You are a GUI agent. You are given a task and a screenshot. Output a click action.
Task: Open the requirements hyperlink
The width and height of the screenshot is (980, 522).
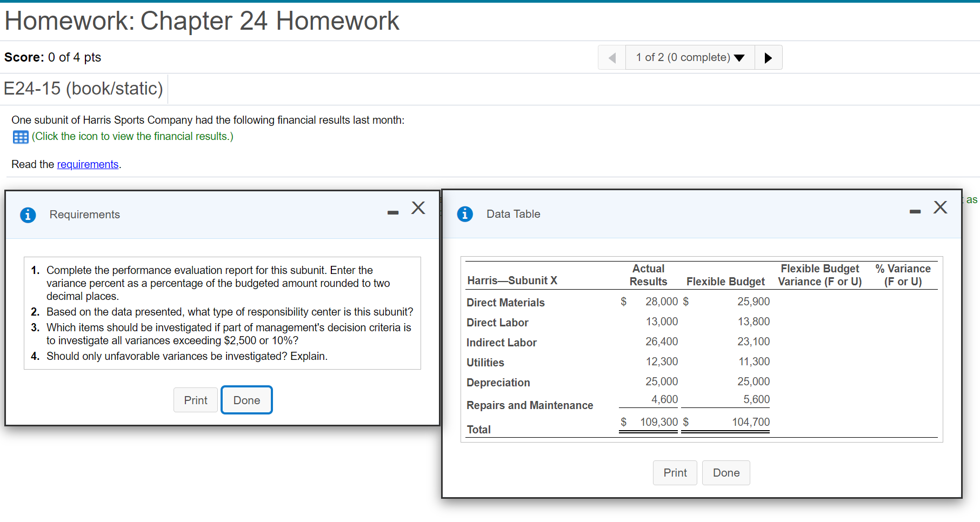[x=88, y=164]
